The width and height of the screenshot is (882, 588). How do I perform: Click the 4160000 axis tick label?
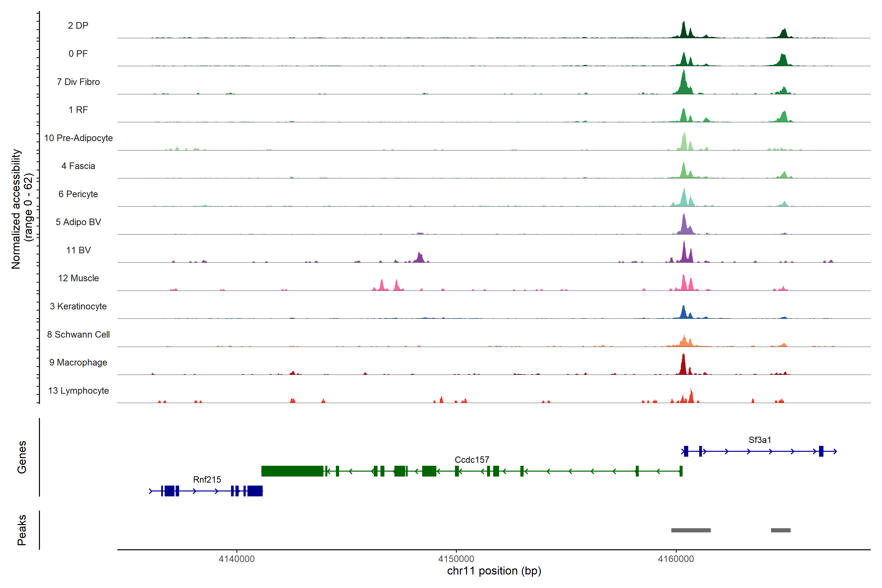676,559
